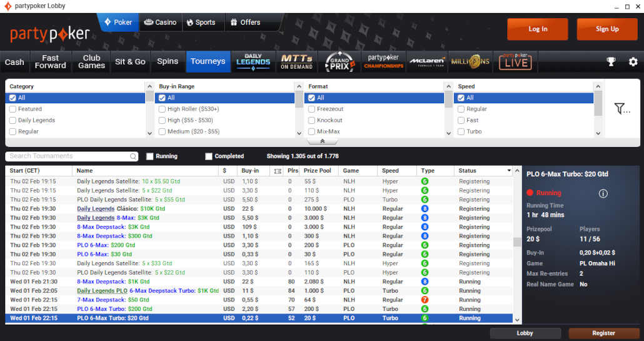Image resolution: width=644 pixels, height=341 pixels.
Task: Enable the Running filter checkbox
Action: (x=149, y=156)
